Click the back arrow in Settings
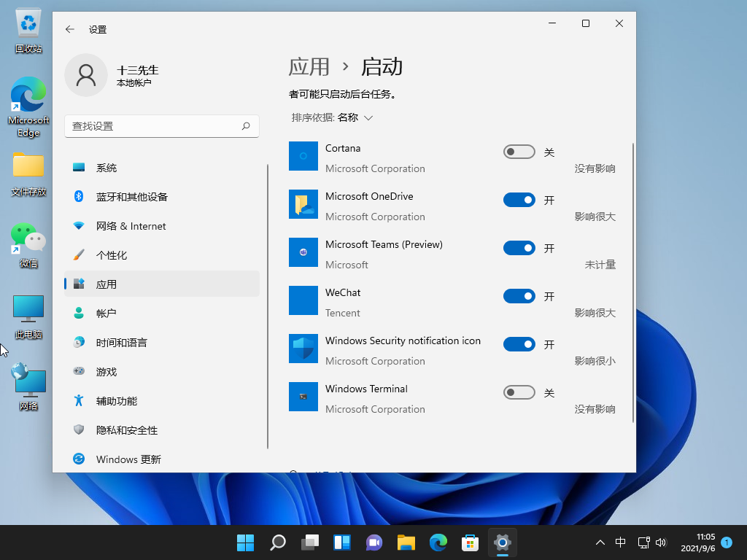This screenshot has height=560, width=747. (x=69, y=29)
